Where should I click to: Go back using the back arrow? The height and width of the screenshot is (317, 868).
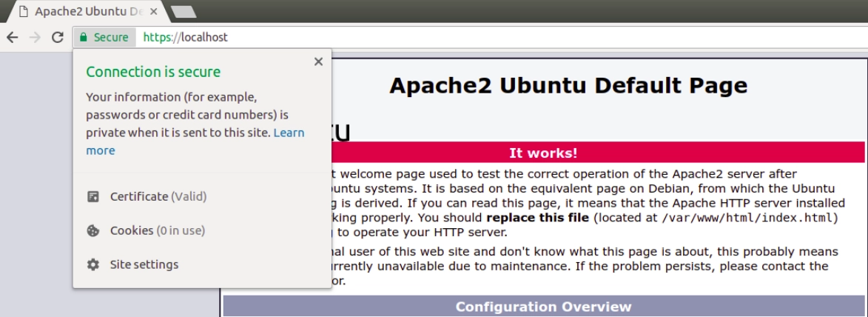[12, 38]
